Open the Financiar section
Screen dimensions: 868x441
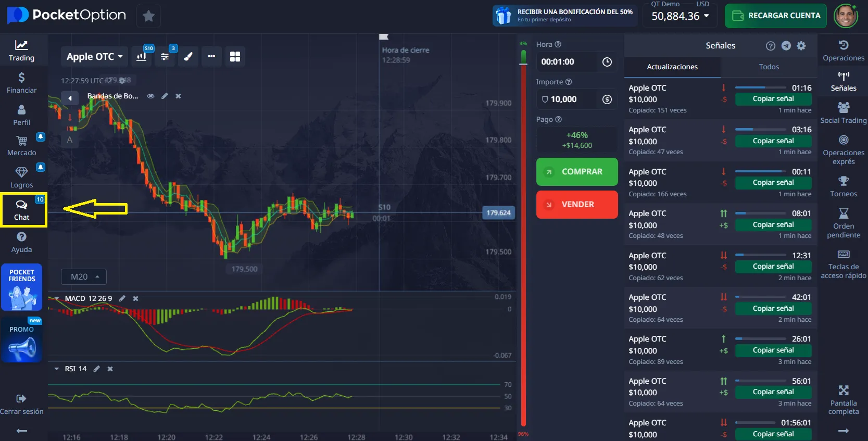21,83
